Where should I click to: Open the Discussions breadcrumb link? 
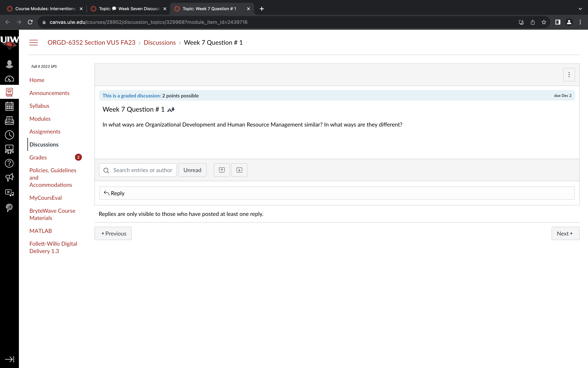coord(160,43)
